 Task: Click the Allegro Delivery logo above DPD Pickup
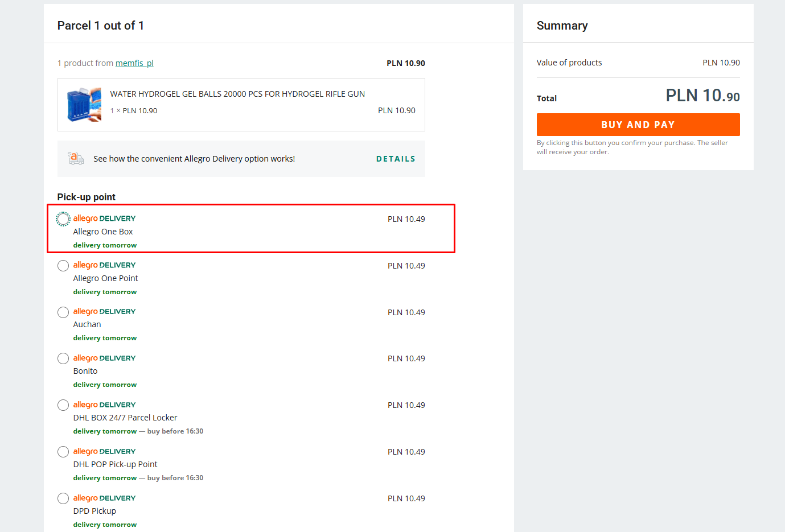[104, 498]
